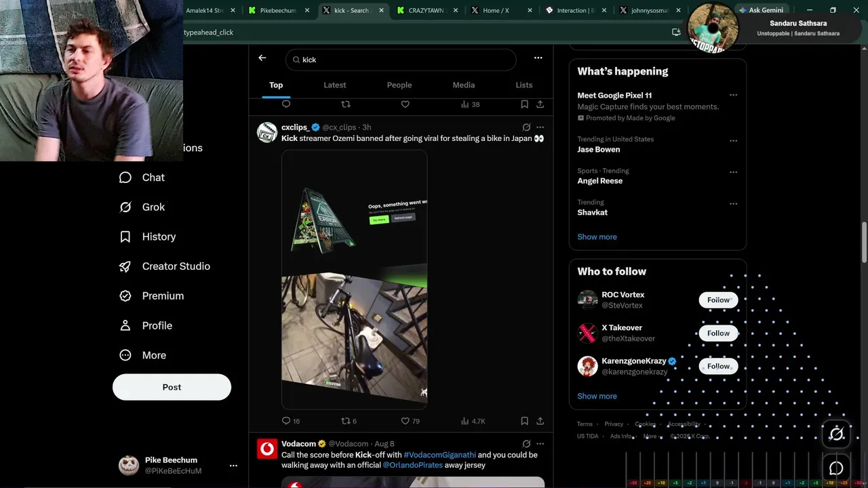Image resolution: width=868 pixels, height=488 pixels.
Task: Open the floating Grok button
Action: click(836, 434)
